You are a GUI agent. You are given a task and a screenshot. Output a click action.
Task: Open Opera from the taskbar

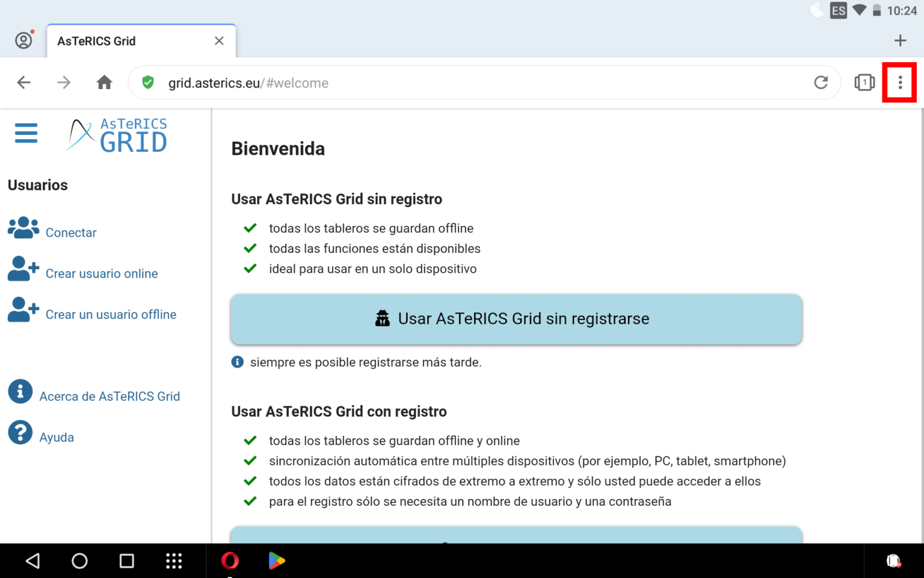[x=230, y=561]
